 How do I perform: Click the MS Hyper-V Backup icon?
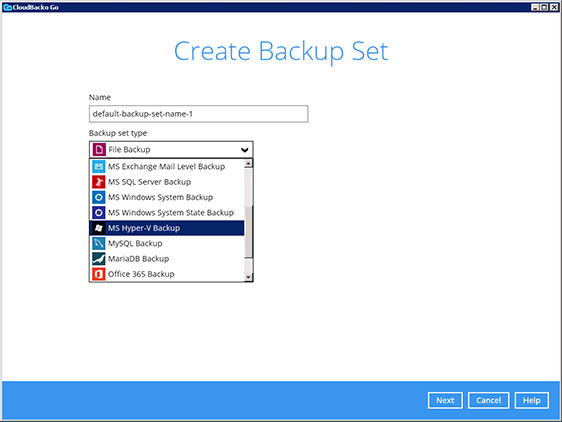coord(99,228)
